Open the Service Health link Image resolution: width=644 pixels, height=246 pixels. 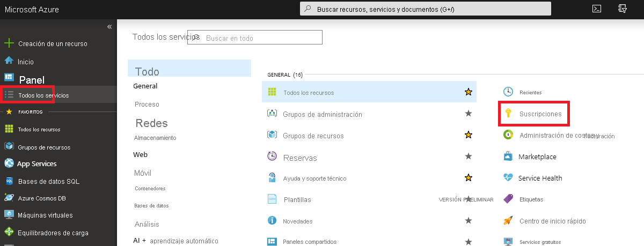540,178
